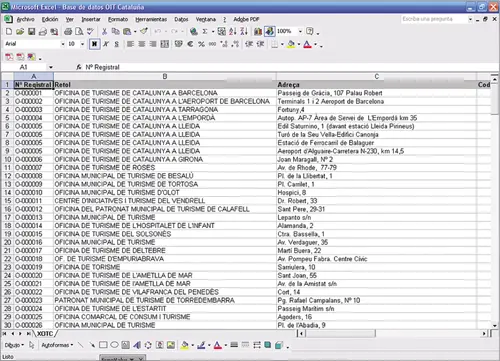Screen dimensions: 500x361
Task: Save the workbook with the floppy disk icon
Action: pos(31,32)
